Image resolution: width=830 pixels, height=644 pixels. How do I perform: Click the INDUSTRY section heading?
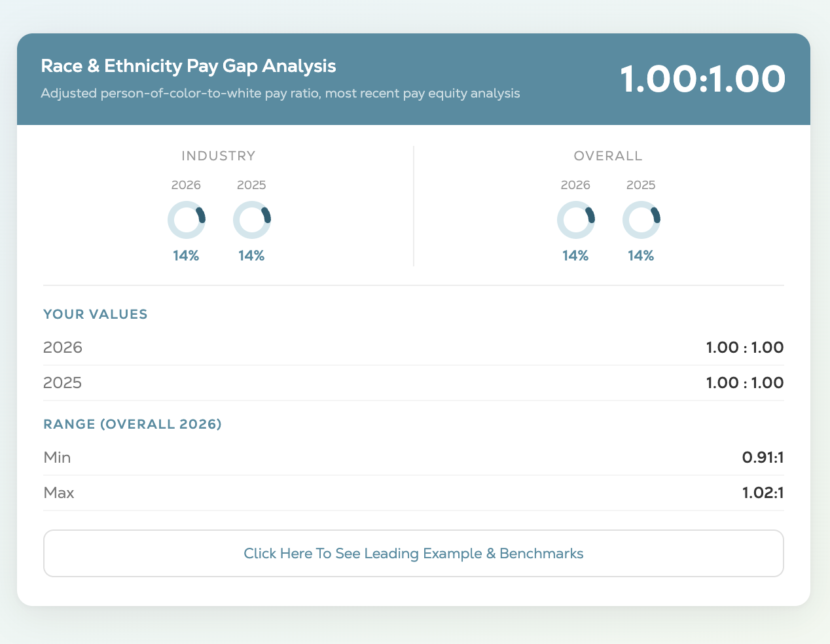(219, 156)
